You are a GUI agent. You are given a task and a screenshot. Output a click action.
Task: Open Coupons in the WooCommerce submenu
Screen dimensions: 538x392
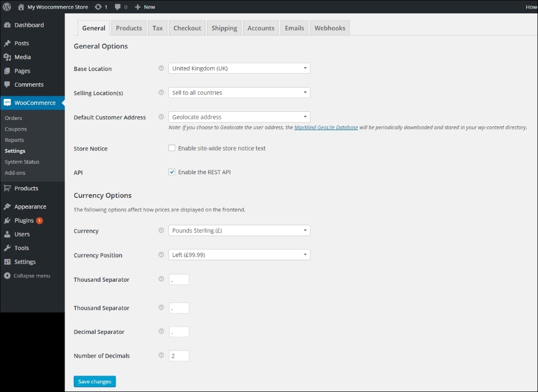tap(16, 129)
